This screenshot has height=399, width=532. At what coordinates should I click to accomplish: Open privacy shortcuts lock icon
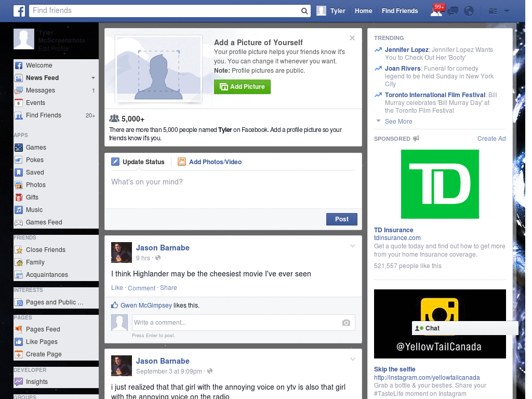point(493,11)
